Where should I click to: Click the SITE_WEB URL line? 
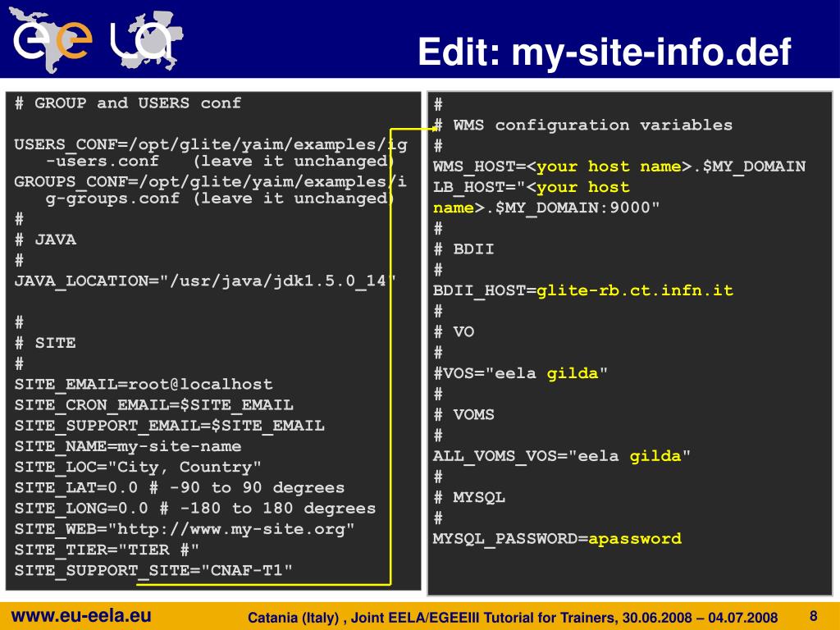coord(185,529)
